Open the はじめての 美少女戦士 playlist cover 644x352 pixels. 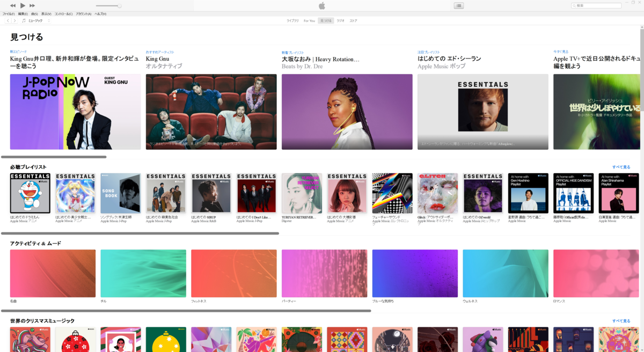(76, 193)
